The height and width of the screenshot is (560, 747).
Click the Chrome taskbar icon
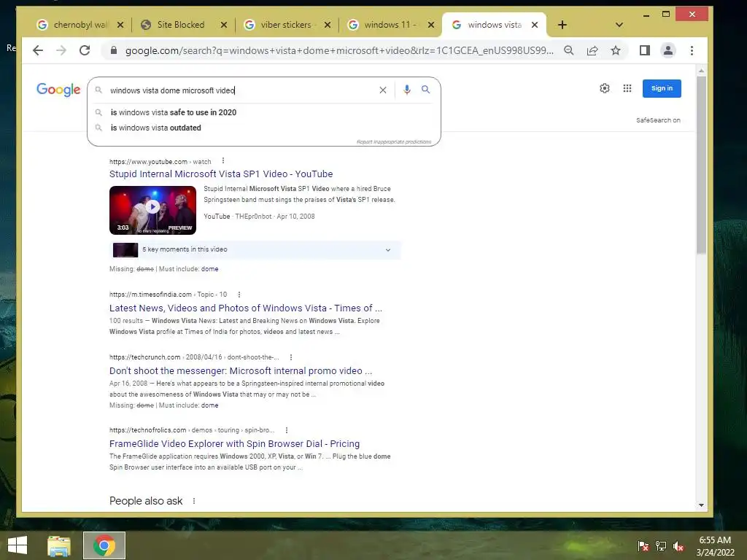104,545
